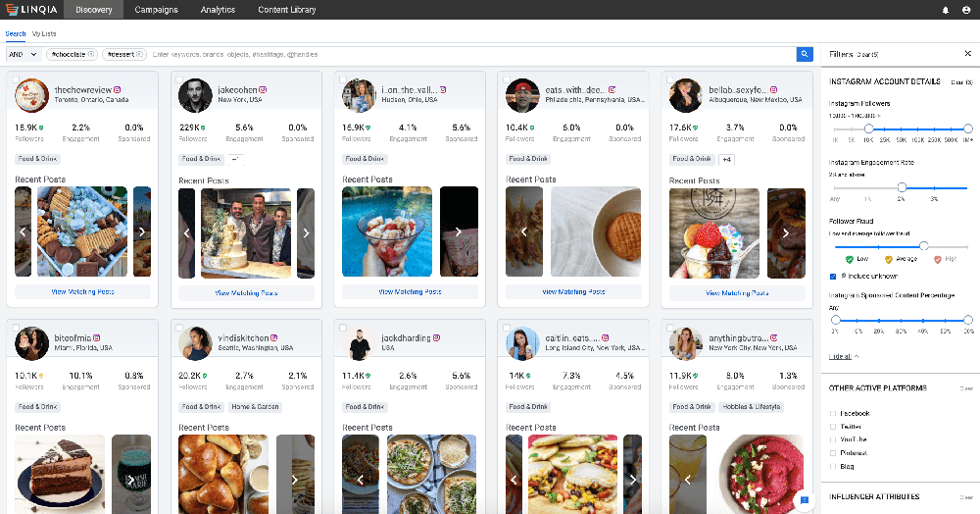Image resolution: width=980 pixels, height=514 pixels.
Task: Open Content Library tab
Action: [287, 10]
